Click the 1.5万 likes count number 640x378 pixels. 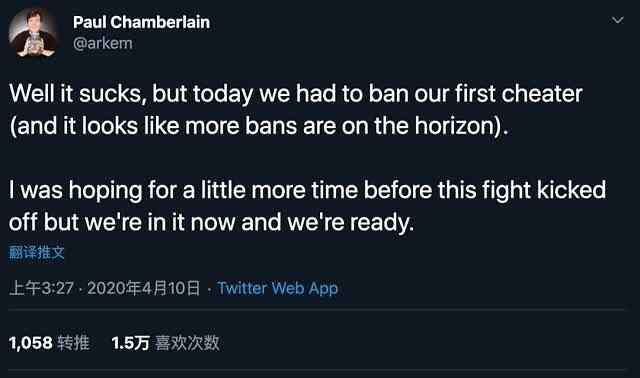131,343
